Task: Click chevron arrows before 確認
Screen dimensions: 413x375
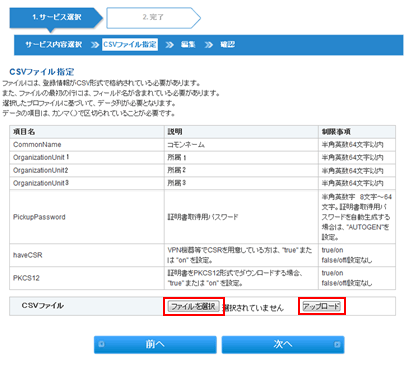Action: (x=209, y=45)
